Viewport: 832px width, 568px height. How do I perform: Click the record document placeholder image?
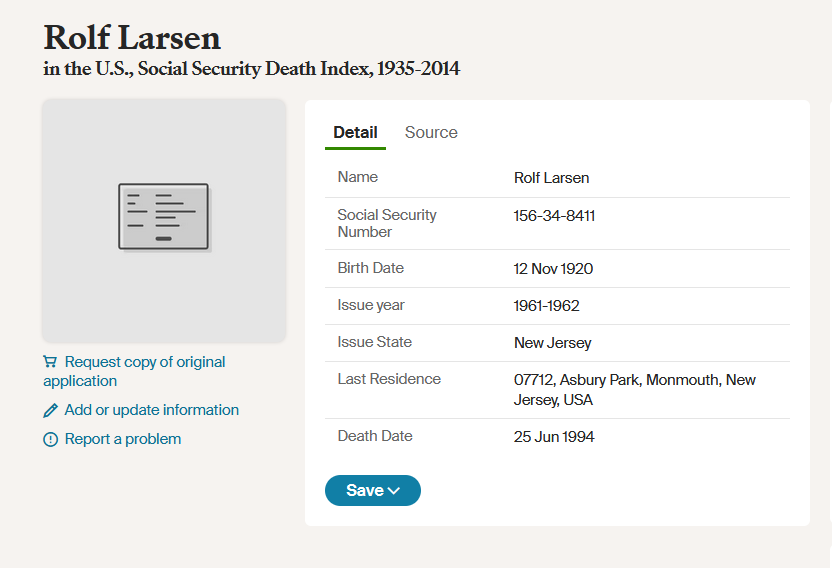(x=164, y=217)
